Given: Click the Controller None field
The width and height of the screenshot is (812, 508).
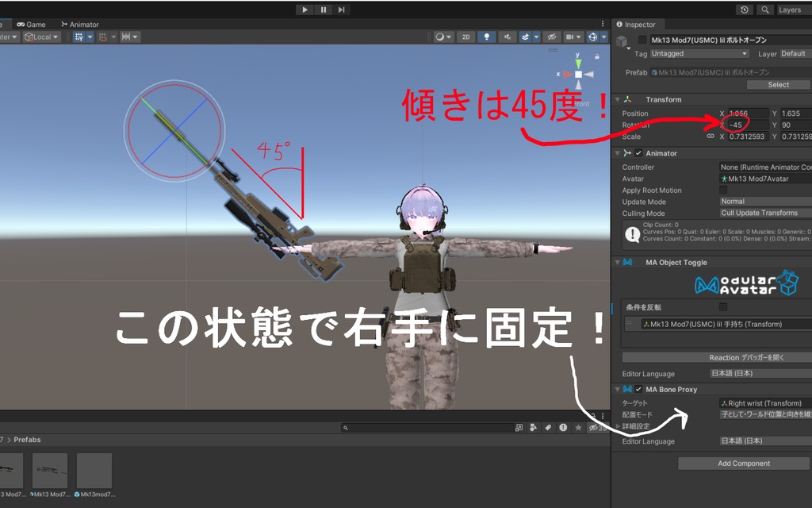Looking at the screenshot, I should (x=765, y=167).
